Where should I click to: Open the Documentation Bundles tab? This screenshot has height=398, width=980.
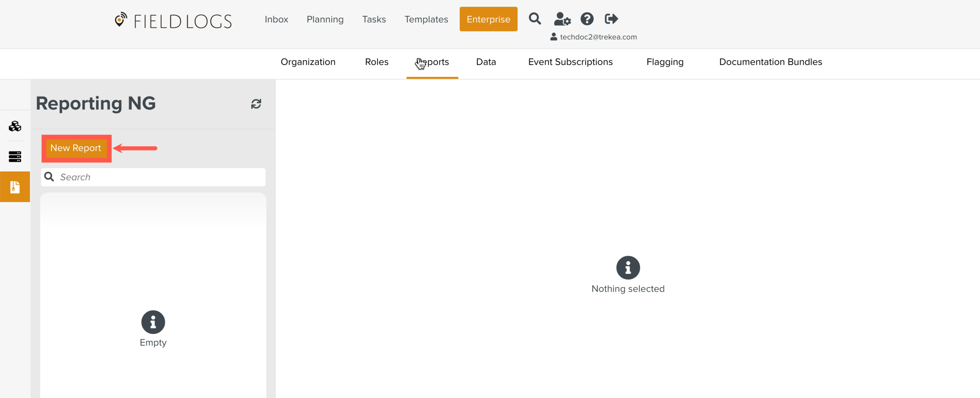coord(770,62)
